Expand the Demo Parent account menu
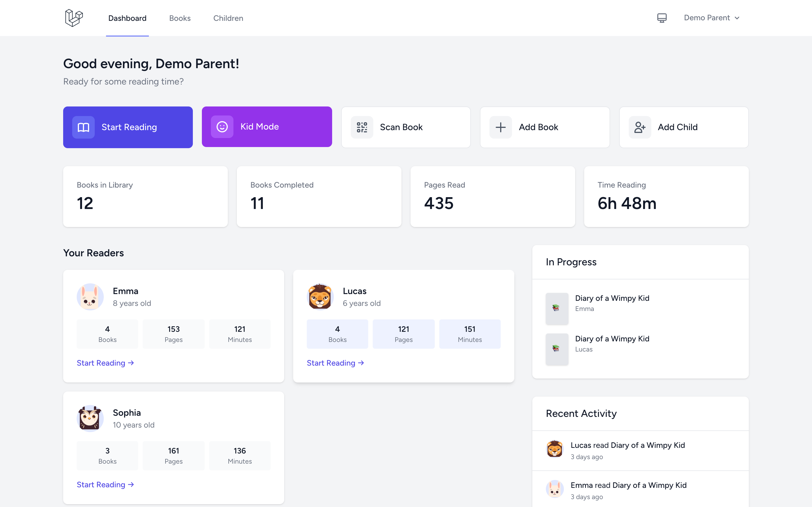Viewport: 812px width, 507px height. [712, 17]
